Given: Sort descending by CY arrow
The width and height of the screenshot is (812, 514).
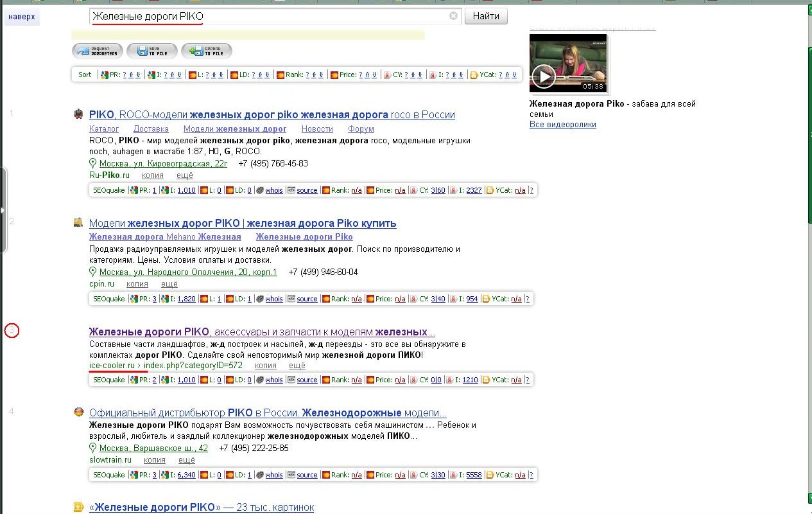Looking at the screenshot, I should click(420, 75).
